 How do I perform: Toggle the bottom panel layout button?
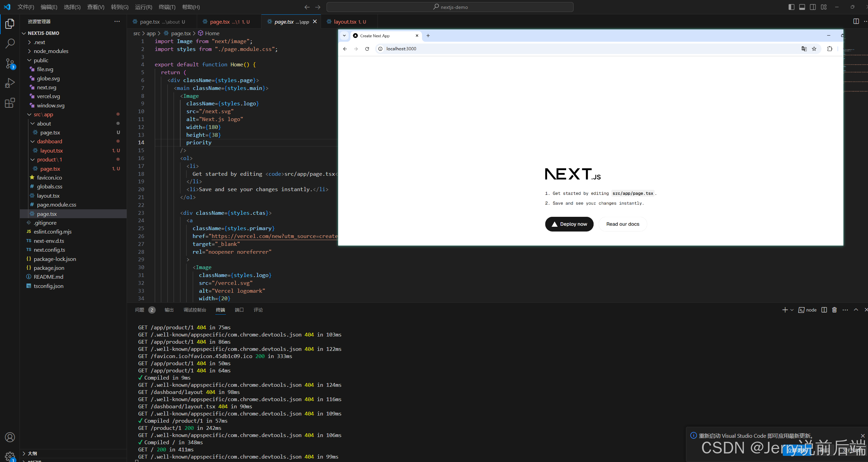coord(802,7)
